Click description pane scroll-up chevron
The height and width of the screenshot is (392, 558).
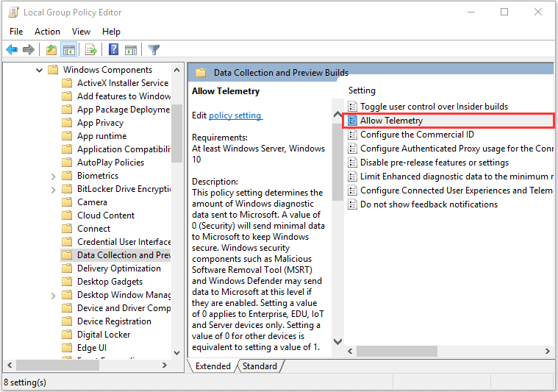337,115
